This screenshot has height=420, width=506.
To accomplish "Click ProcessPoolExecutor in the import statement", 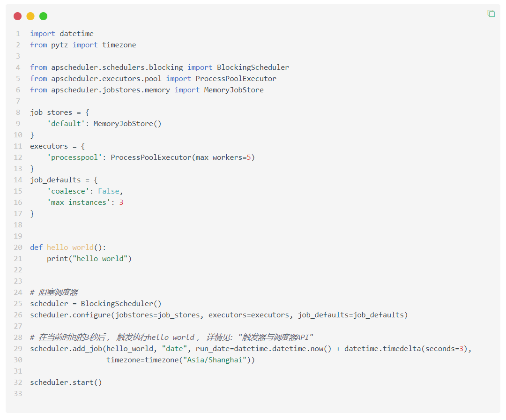I will point(236,79).
